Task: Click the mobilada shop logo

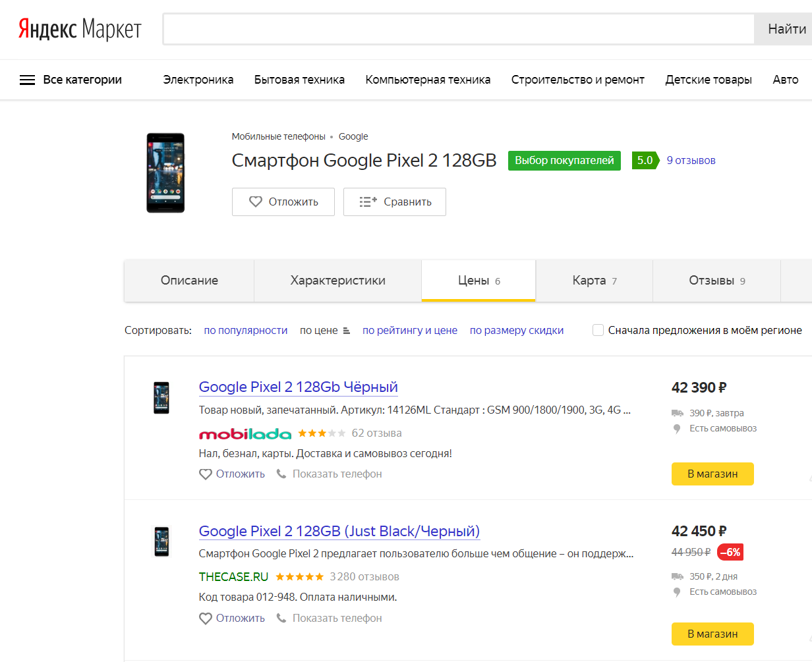Action: pyautogui.click(x=245, y=433)
